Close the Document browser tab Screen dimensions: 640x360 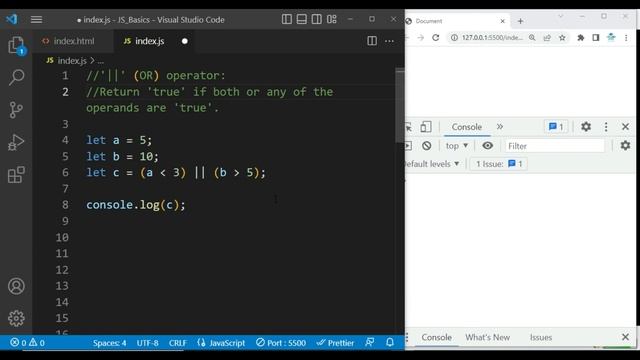502,21
